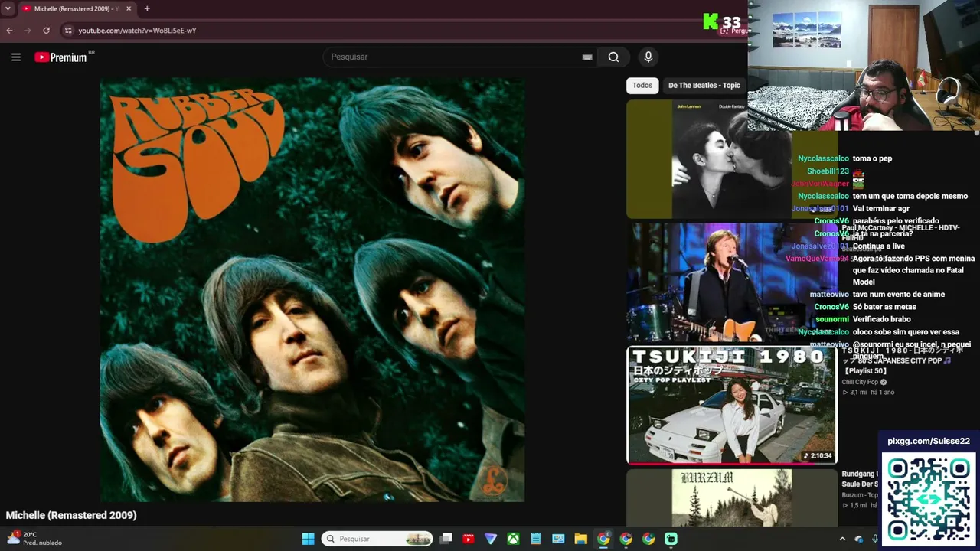The width and height of the screenshot is (980, 551).
Task: Open the Windows Start menu
Action: [x=308, y=539]
